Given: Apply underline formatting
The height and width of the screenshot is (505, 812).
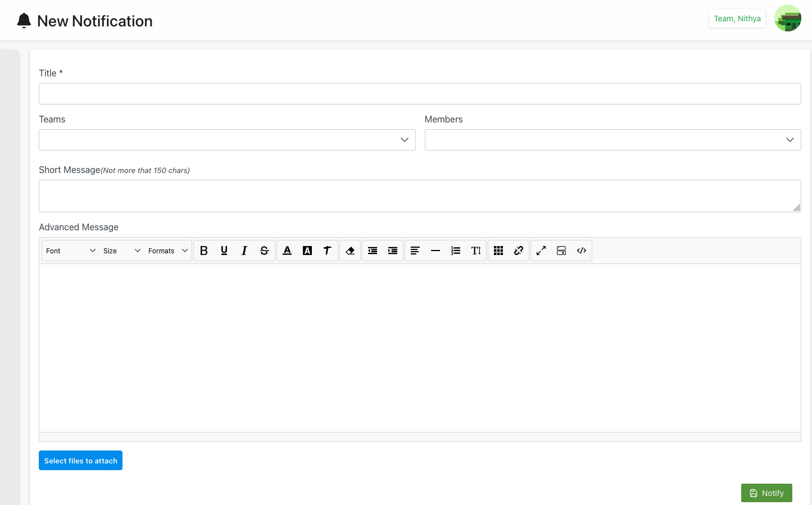Looking at the screenshot, I should pos(224,251).
